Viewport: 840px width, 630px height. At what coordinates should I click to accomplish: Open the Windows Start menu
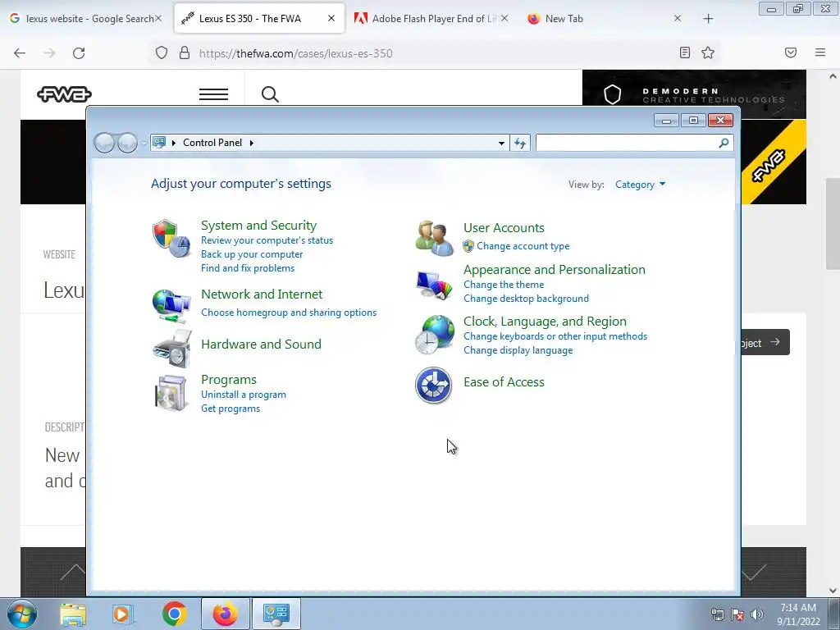coord(22,614)
